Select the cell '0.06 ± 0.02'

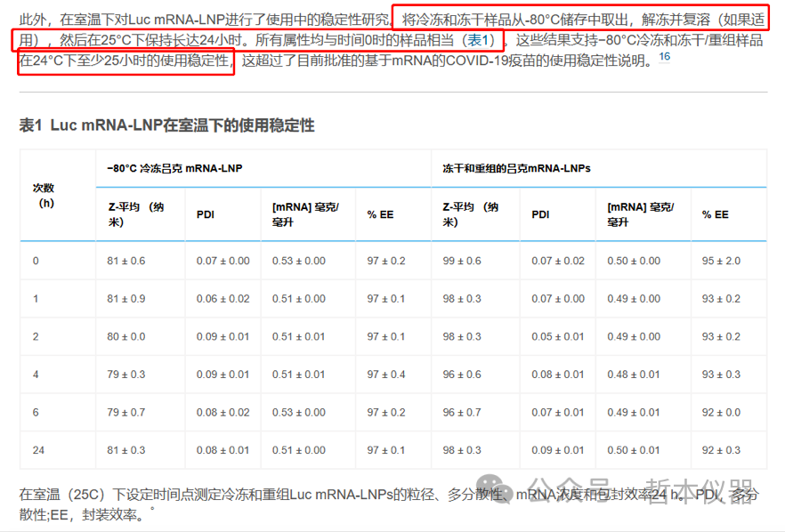coord(223,299)
